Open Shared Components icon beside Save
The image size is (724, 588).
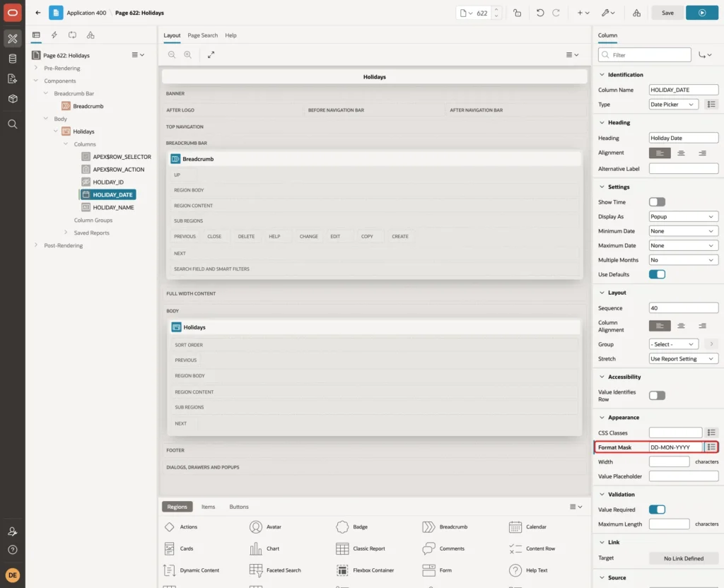coord(637,13)
